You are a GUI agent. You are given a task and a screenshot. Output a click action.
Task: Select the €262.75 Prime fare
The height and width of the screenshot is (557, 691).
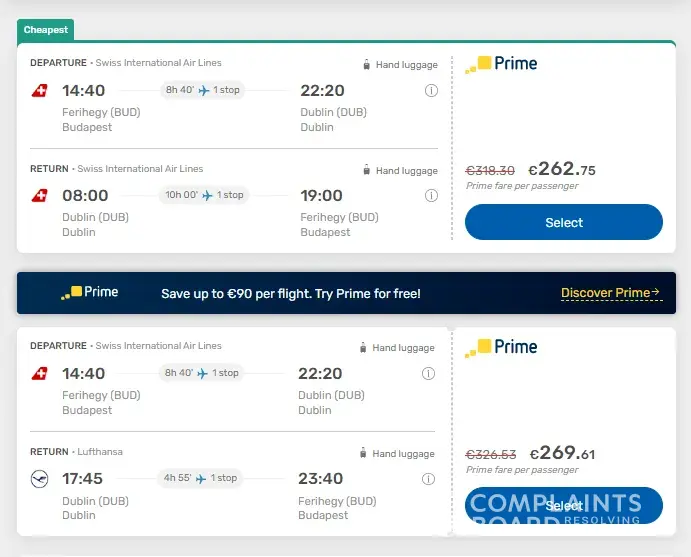click(x=564, y=222)
